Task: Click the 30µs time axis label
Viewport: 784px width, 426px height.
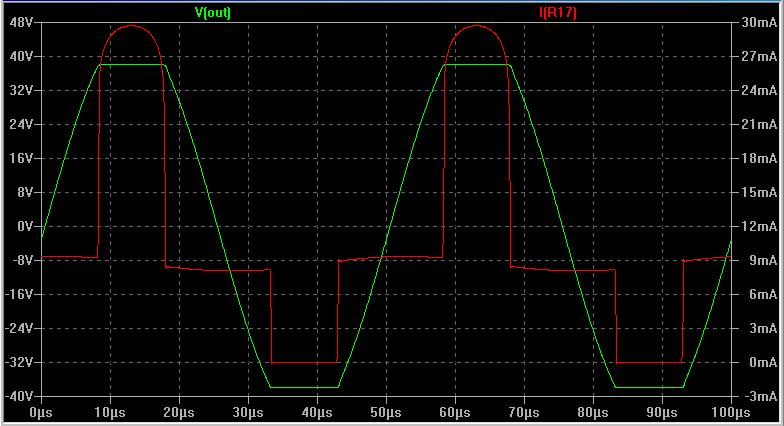Action: [248, 412]
